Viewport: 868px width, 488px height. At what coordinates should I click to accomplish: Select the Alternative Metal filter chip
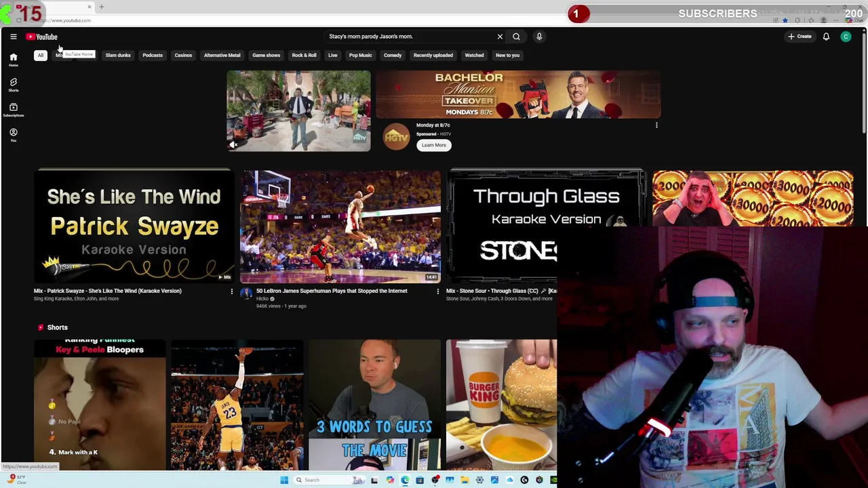[222, 56]
